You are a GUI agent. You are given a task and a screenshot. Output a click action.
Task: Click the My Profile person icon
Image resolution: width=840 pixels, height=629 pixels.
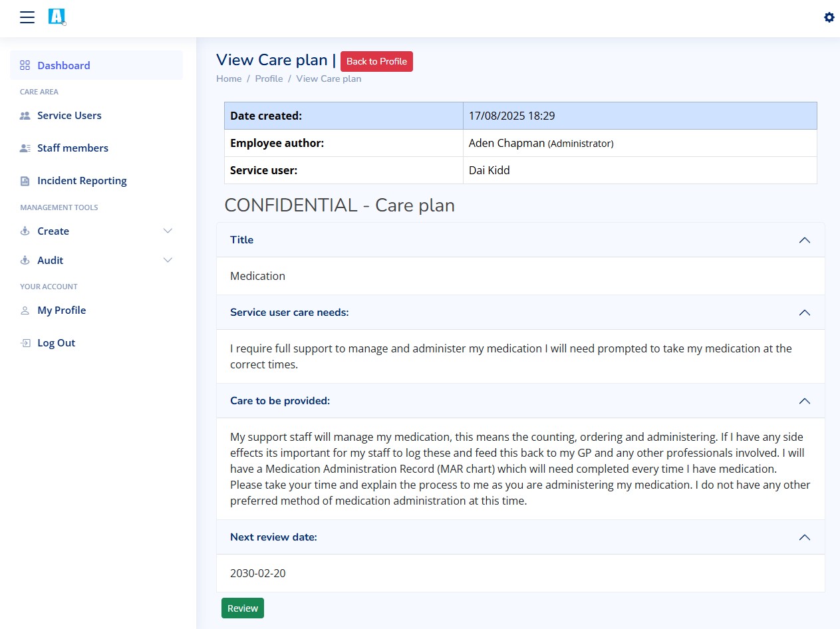(25, 311)
